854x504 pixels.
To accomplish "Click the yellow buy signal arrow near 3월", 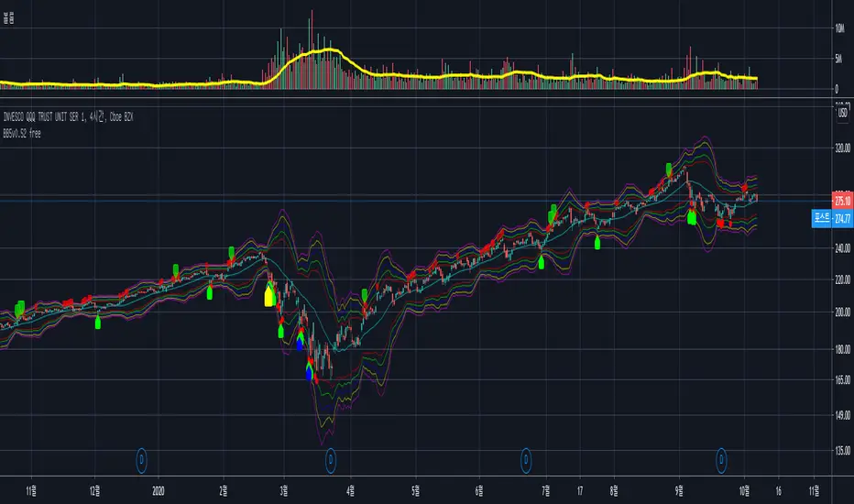I will pos(268,295).
